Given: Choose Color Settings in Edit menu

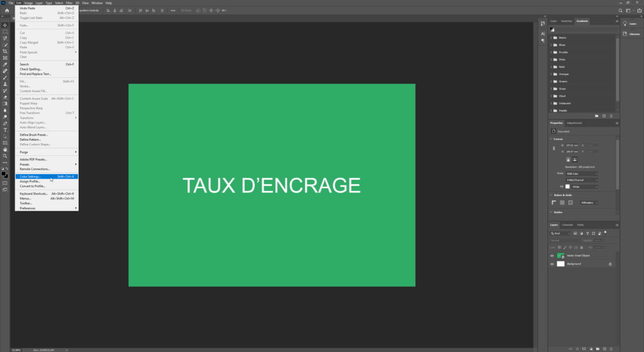Looking at the screenshot, I should pos(47,177).
